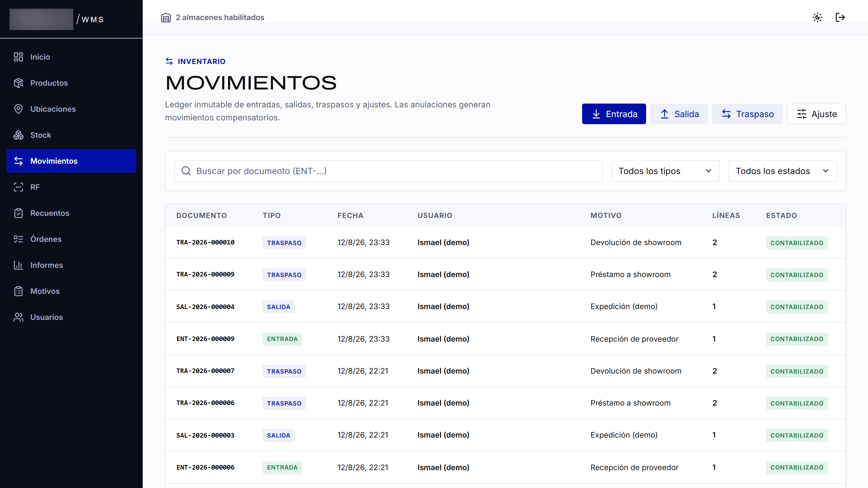
Task: Click the 2 almacenes habilitados label
Action: click(220, 18)
